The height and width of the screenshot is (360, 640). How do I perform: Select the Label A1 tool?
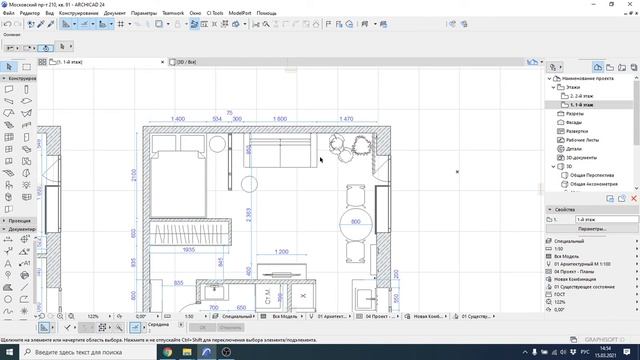[x=25, y=264]
